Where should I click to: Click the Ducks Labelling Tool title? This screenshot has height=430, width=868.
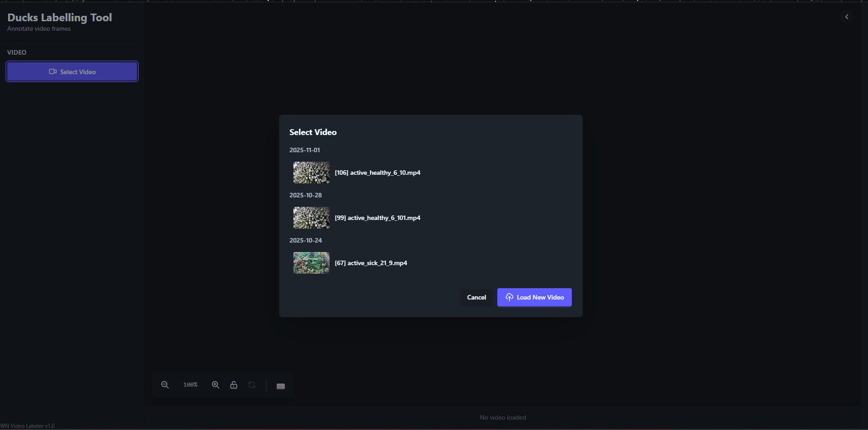60,18
